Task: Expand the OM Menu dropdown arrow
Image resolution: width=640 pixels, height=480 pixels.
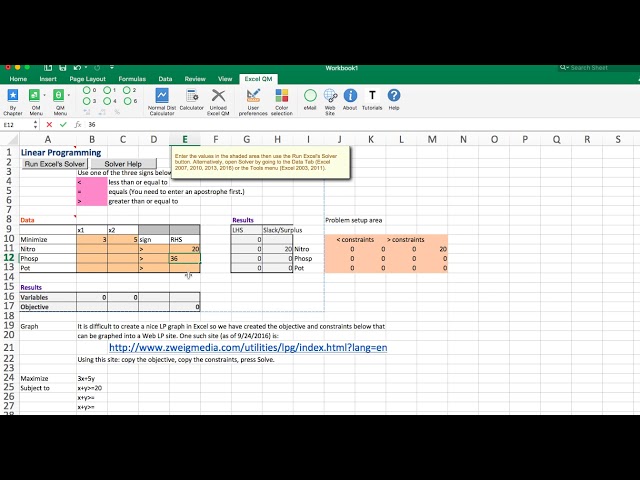Action: (x=44, y=95)
